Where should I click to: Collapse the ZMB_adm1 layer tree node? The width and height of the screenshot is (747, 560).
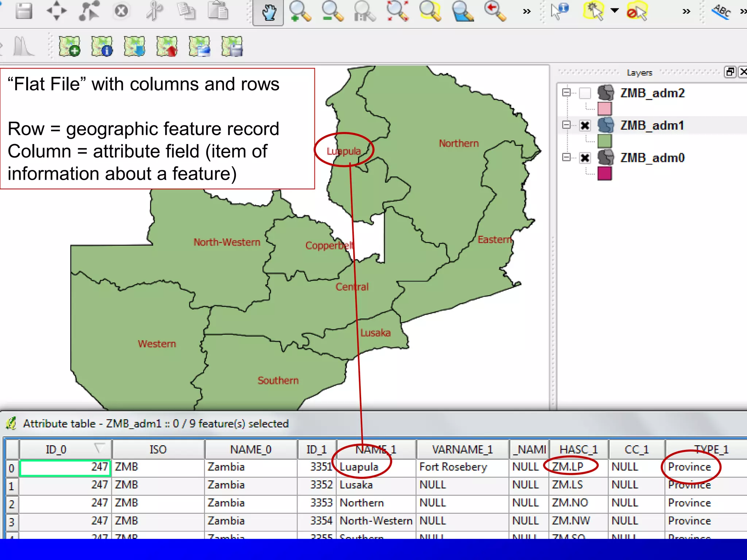[x=566, y=125]
